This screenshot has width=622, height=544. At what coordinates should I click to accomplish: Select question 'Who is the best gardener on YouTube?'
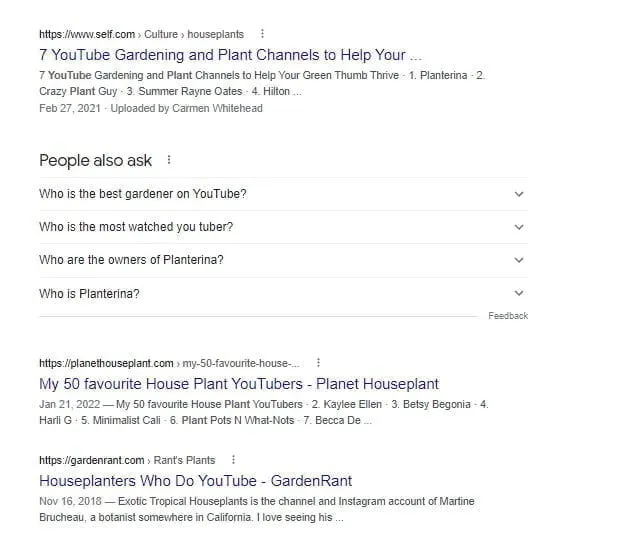click(143, 194)
